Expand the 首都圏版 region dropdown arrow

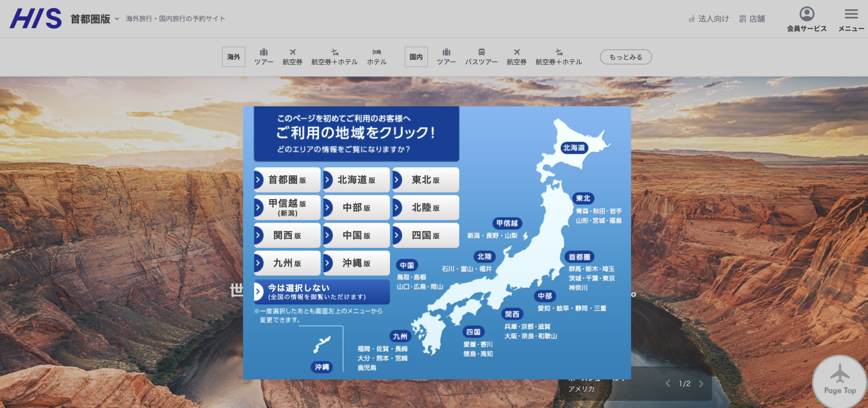pos(117,19)
